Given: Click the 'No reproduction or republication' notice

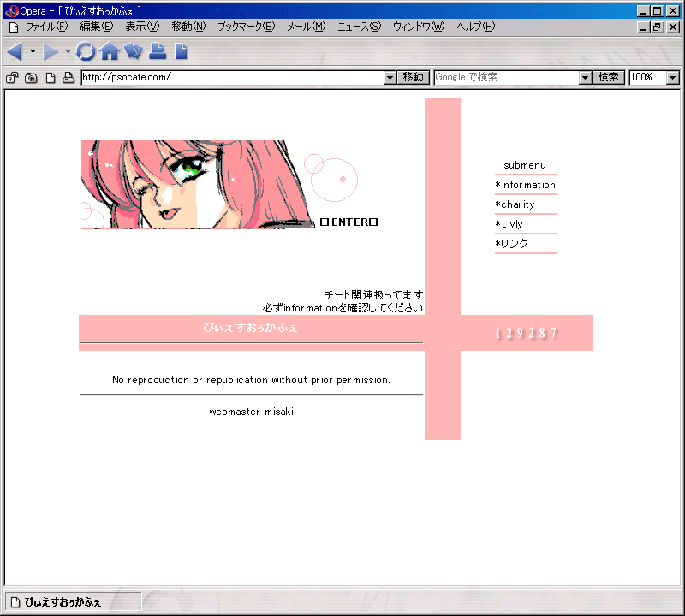Looking at the screenshot, I should (x=251, y=380).
